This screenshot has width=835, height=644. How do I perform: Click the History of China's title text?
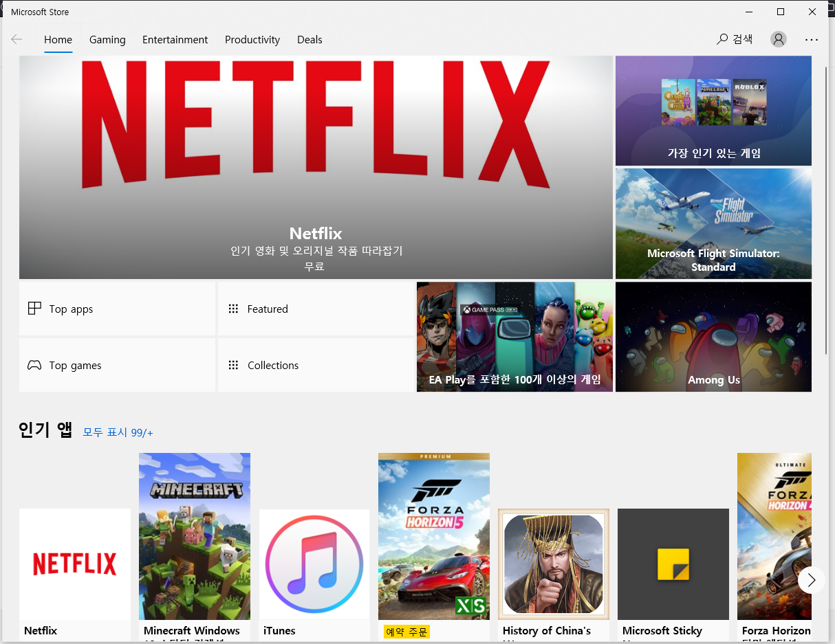point(547,630)
